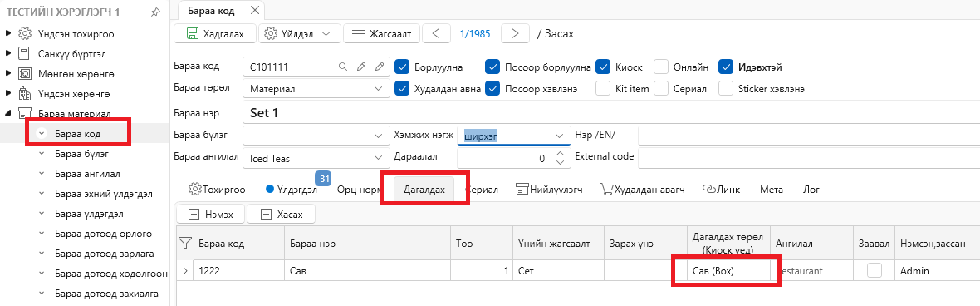Expand the Санхүү бүртгэл tree arrow
This screenshot has height=306, width=980.
coord(7,54)
